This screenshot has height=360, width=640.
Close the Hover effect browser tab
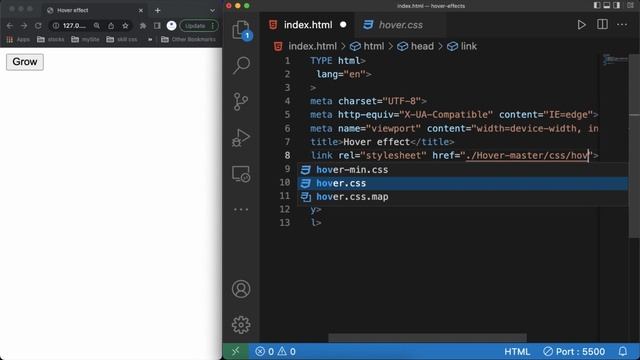pos(141,10)
